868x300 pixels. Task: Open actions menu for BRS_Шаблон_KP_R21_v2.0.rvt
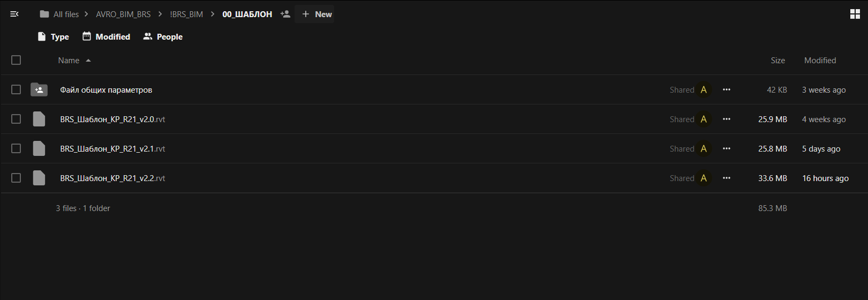tap(726, 119)
